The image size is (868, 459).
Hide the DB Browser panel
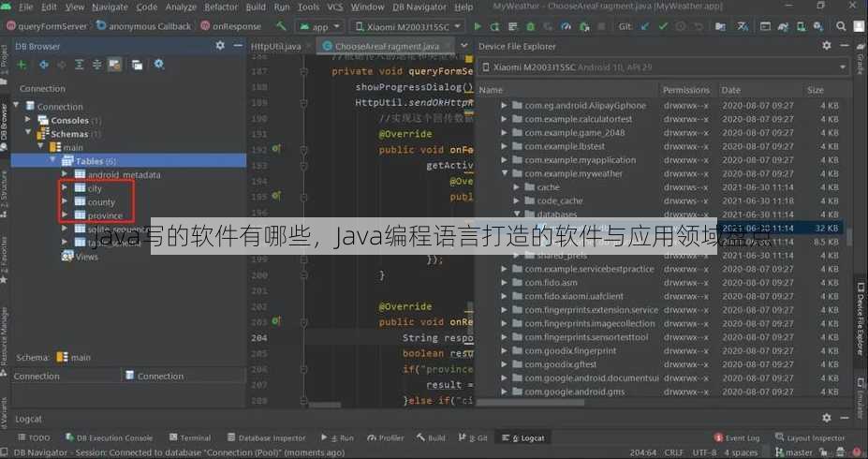click(238, 46)
